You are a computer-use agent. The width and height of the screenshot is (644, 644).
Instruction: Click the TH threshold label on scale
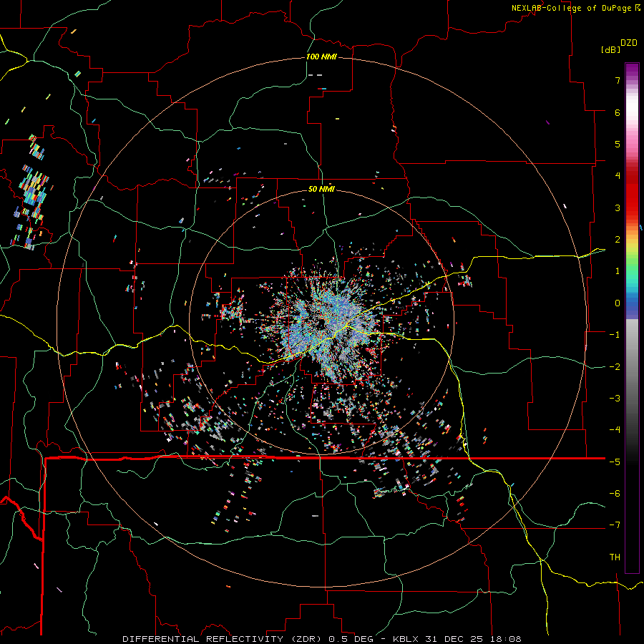[615, 557]
